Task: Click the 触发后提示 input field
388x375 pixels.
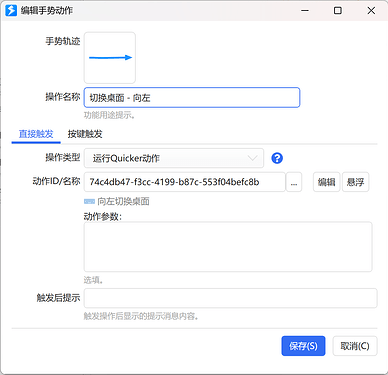Action: click(x=231, y=298)
